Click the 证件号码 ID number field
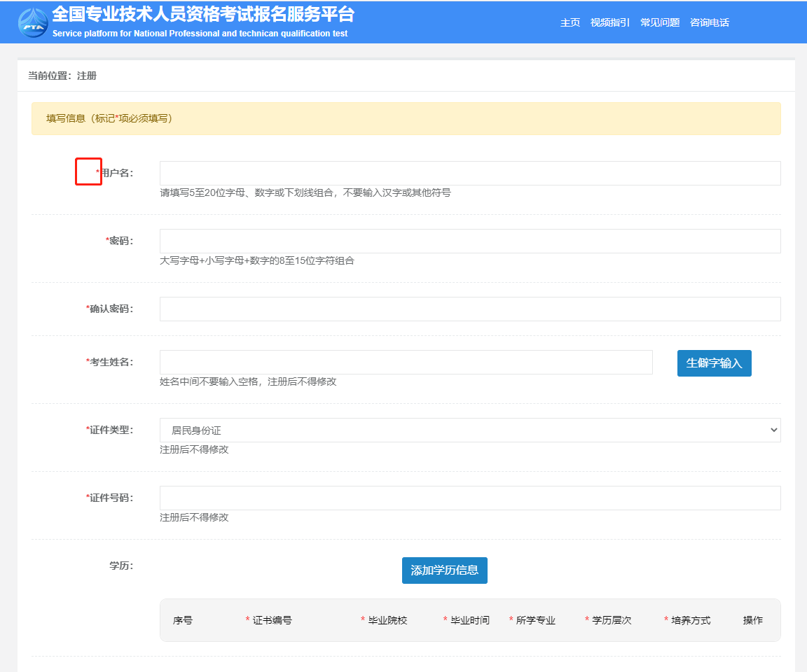This screenshot has width=807, height=672. (x=469, y=498)
